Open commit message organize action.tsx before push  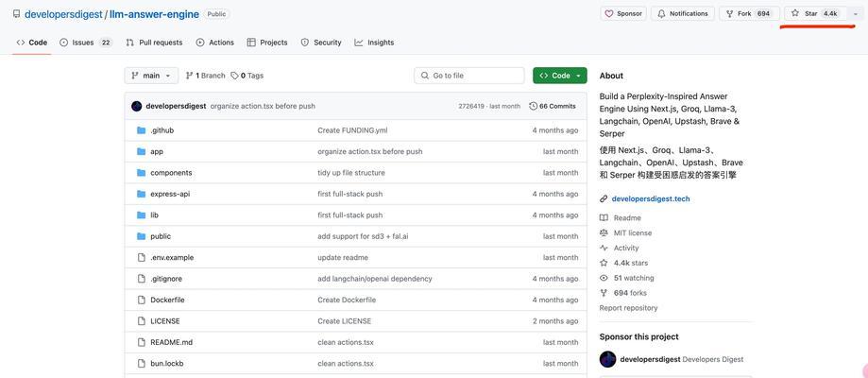(263, 106)
